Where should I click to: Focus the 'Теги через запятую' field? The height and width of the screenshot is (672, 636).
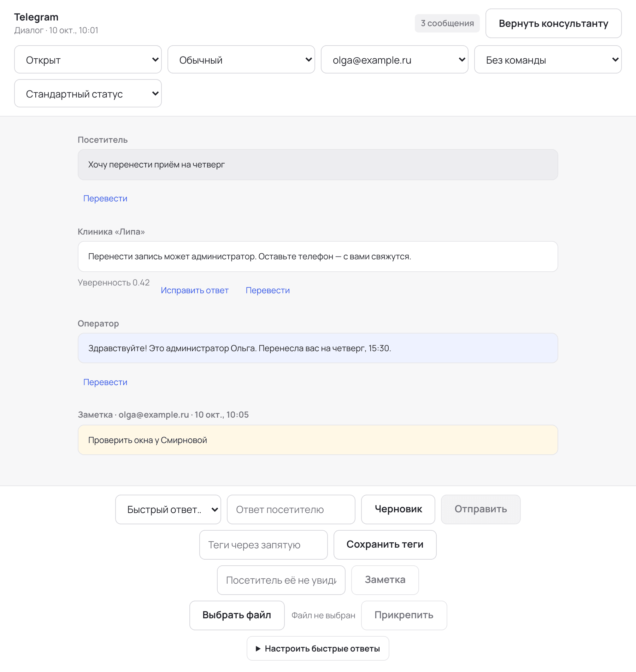(x=264, y=545)
